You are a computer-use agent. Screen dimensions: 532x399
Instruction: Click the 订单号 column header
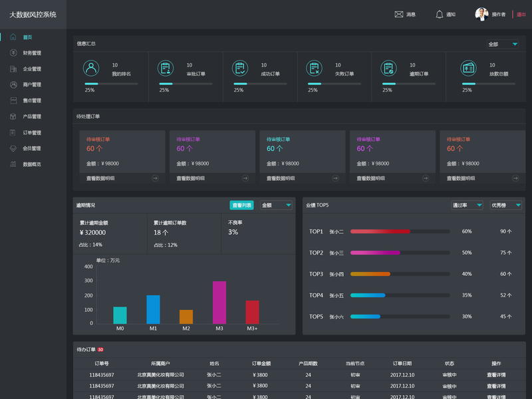click(102, 363)
